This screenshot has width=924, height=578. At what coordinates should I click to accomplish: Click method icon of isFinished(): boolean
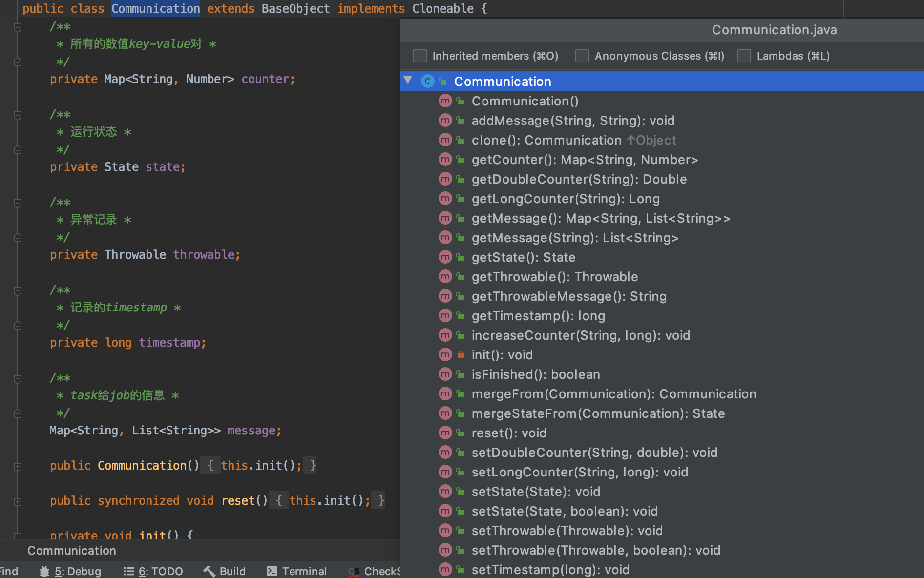tap(445, 374)
